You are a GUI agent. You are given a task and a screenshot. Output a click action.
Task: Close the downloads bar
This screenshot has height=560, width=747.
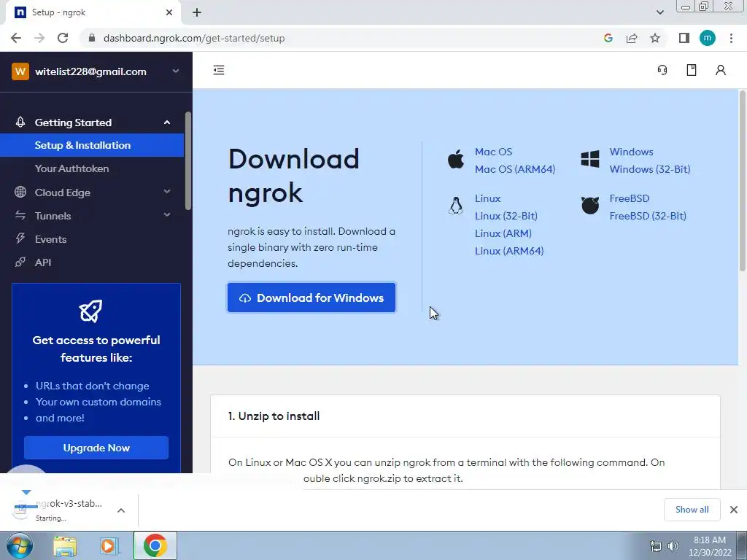click(734, 510)
